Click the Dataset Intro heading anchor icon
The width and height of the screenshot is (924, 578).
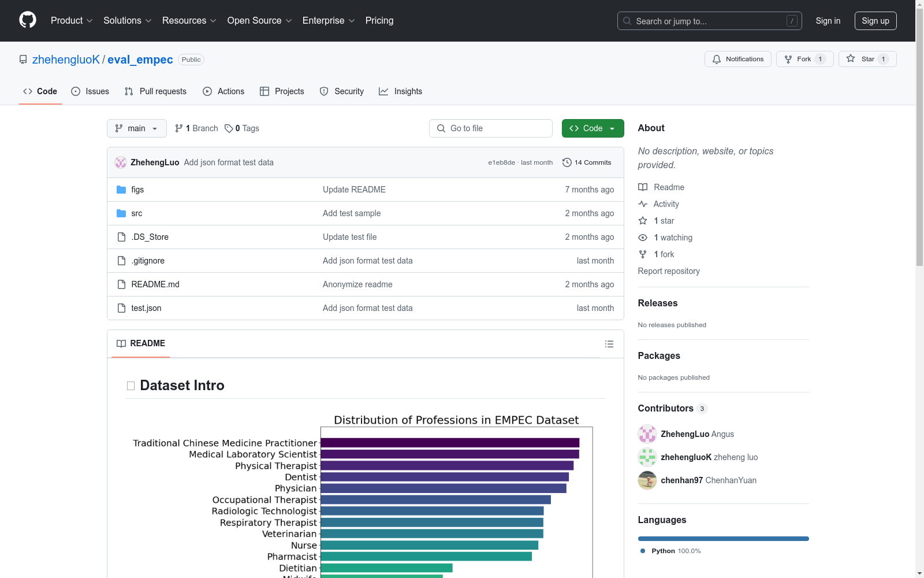[131, 386]
